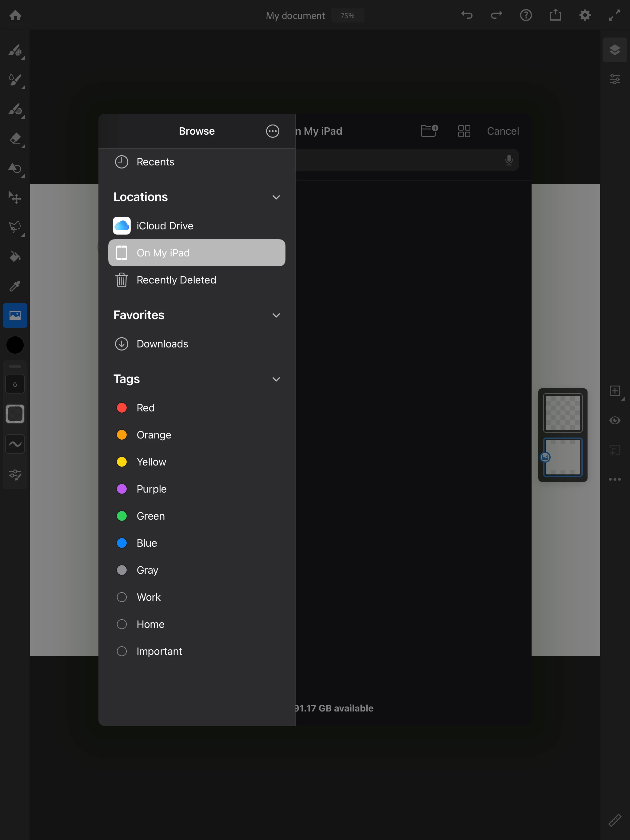Open the Layers panel icon
Viewport: 630px width, 840px height.
coord(614,50)
